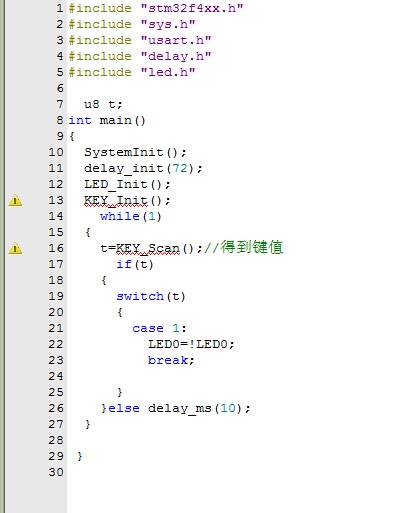The height and width of the screenshot is (513, 407).
Task: Click line number 8 in the gutter
Action: (60, 120)
